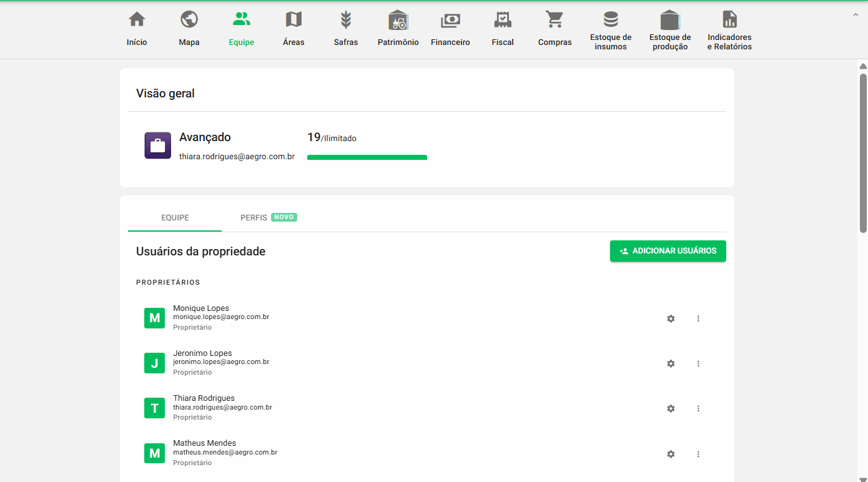Open the three-dot menu for Matheus Mendes
868x482 pixels.
click(x=698, y=454)
